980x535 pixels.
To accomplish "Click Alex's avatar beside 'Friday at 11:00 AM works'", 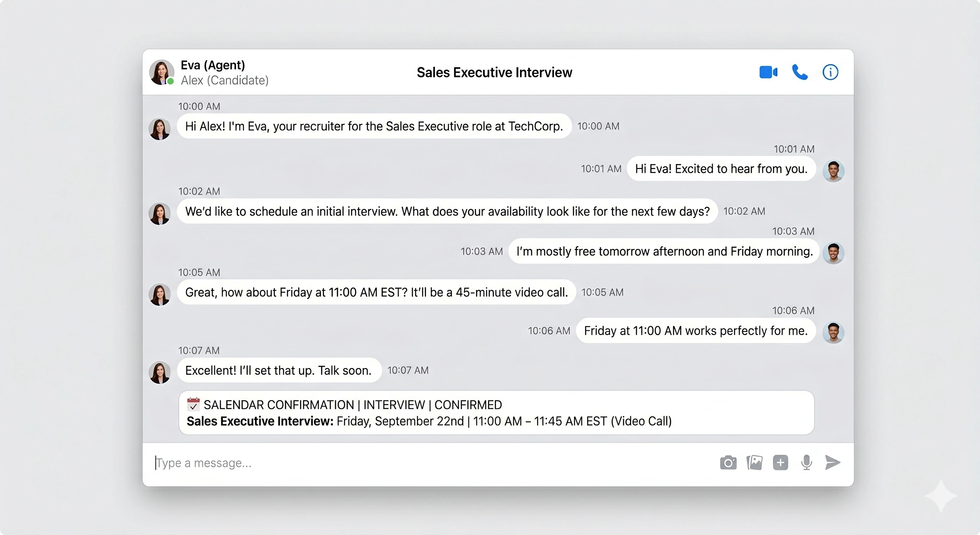I will (x=833, y=332).
